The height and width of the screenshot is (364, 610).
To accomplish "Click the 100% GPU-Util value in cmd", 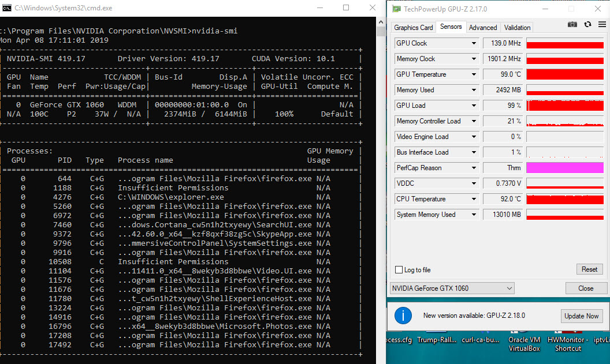I will pos(284,114).
